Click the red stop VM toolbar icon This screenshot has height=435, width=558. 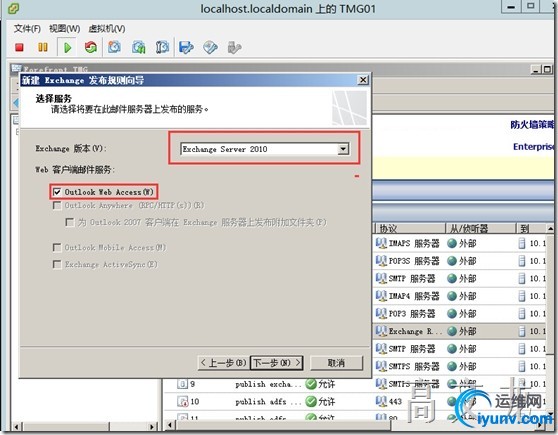click(x=19, y=47)
